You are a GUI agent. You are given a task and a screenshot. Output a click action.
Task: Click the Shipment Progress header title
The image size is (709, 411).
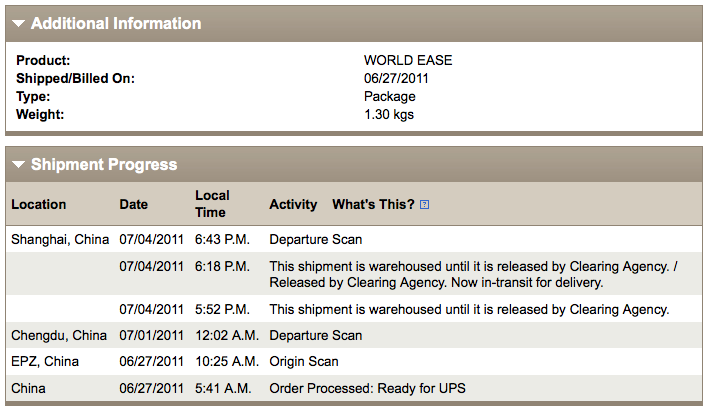click(104, 165)
